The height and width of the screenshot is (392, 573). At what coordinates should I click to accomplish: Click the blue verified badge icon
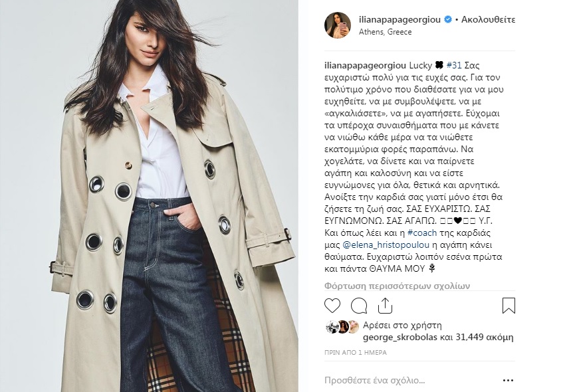click(x=447, y=19)
